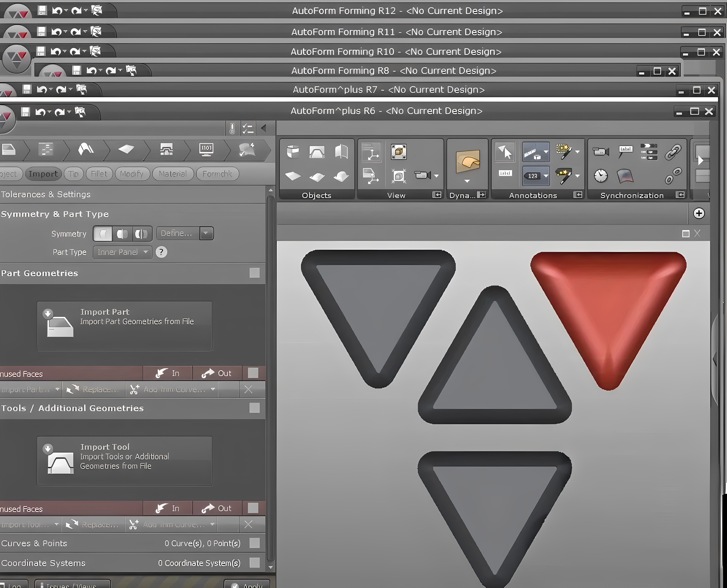
Task: Select the first Symmetry option (no symmetry)
Action: pos(103,234)
